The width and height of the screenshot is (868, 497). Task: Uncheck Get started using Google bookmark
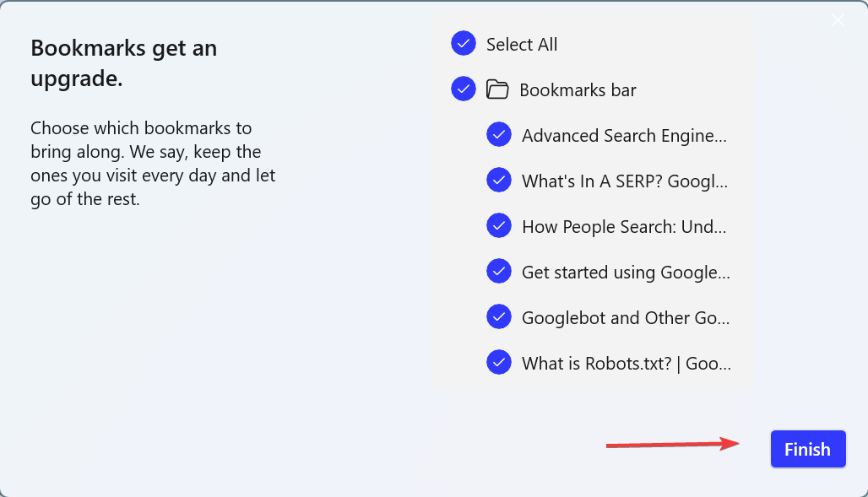[x=499, y=272]
